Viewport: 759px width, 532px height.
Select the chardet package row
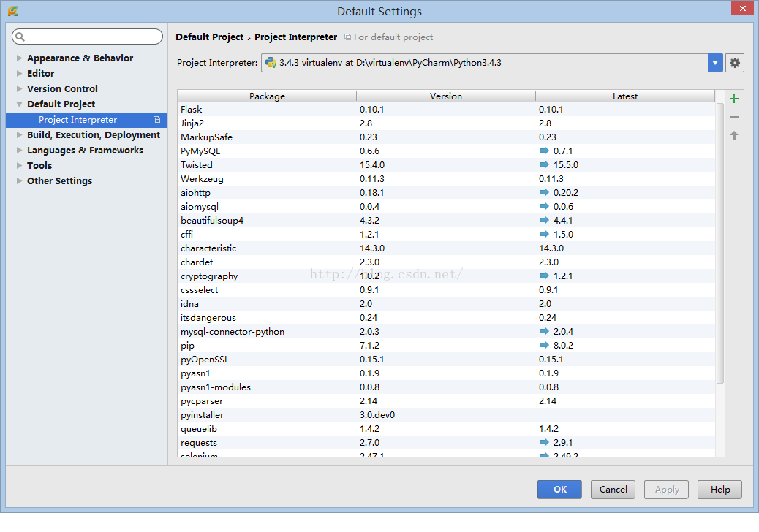(x=446, y=262)
